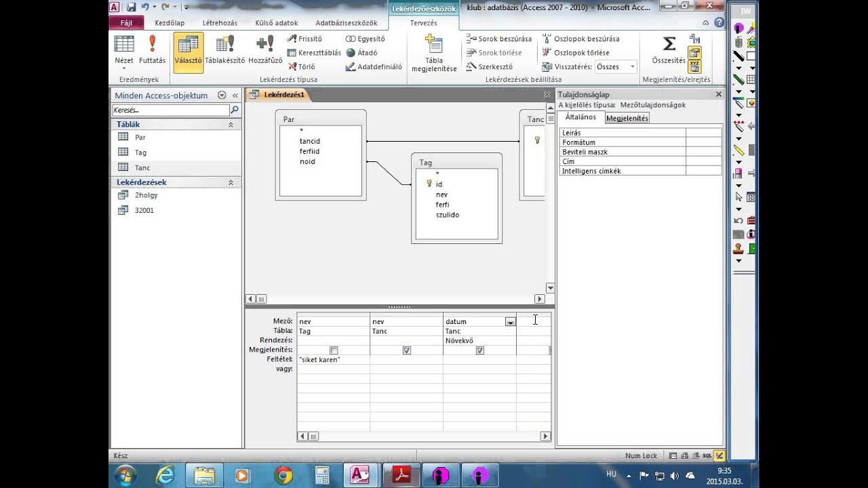Screen dimensions: 868x488
Task: Click Oszlopok beszúrása
Action: pyautogui.click(x=580, y=39)
